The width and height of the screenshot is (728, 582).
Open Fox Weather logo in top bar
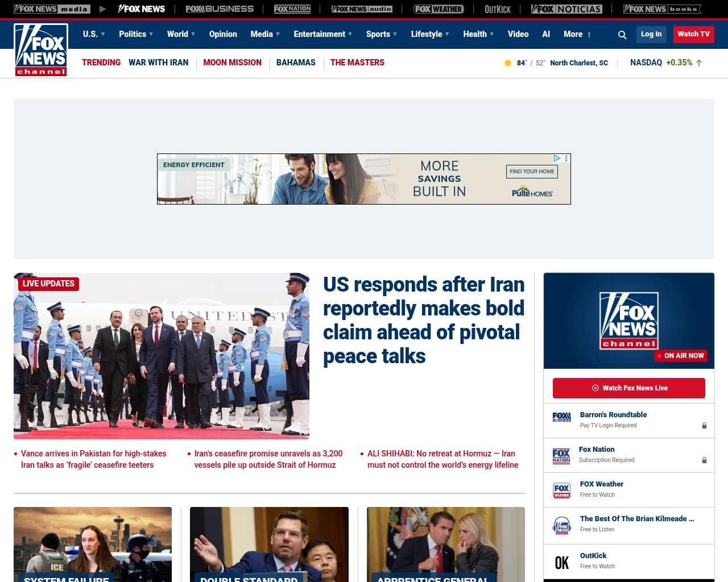(439, 9)
